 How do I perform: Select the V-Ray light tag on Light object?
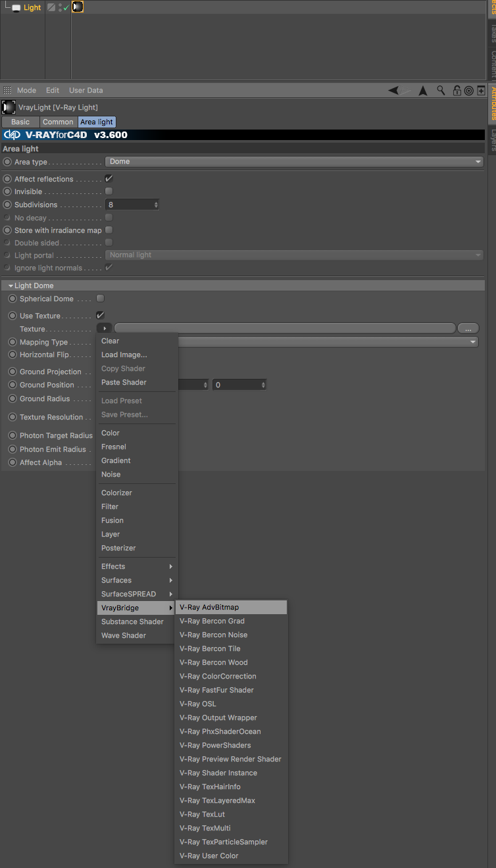[78, 7]
